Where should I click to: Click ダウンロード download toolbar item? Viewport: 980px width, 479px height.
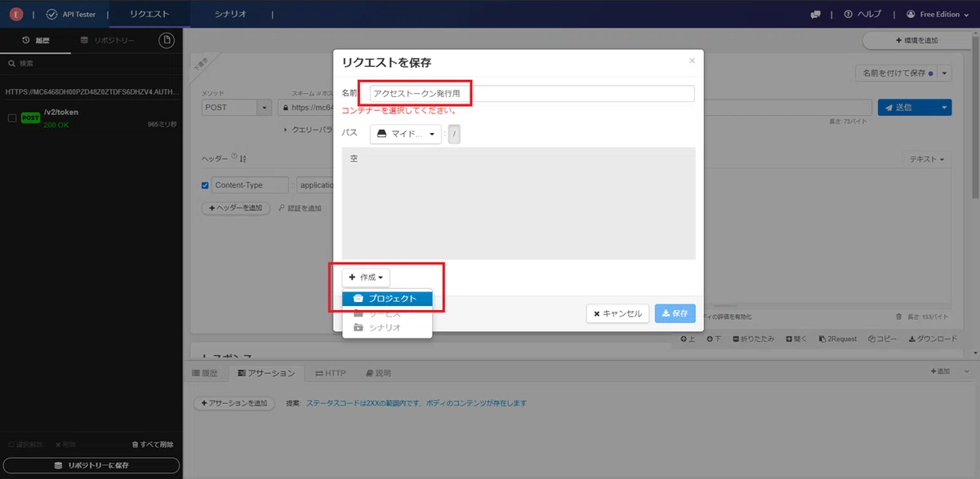tap(932, 339)
